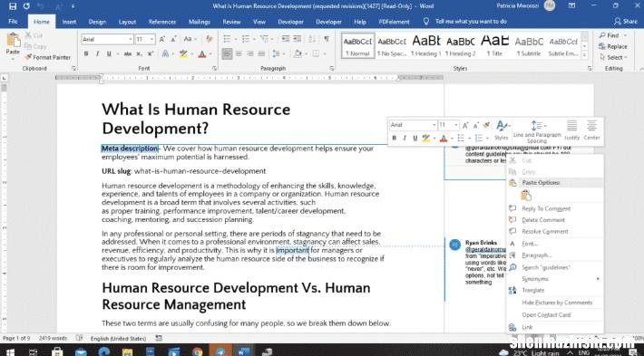Click the Save icon in title bar
The image size is (644, 356).
(13, 6)
